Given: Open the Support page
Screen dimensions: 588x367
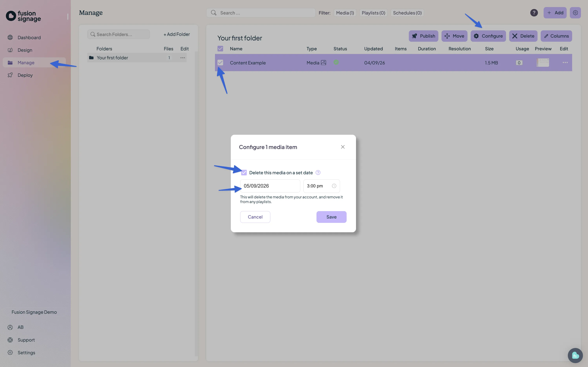Looking at the screenshot, I should tap(26, 340).
